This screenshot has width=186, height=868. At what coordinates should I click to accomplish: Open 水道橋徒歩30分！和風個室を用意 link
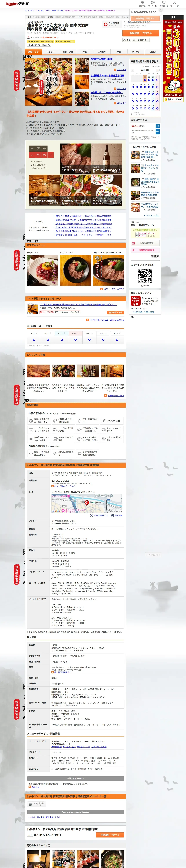(107, 76)
